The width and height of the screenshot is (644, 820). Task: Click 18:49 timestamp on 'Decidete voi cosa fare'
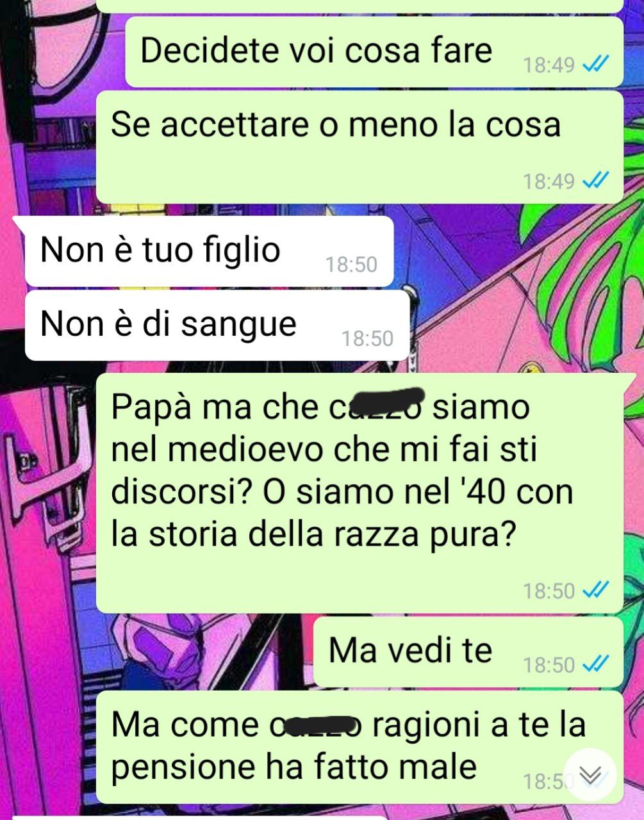549,65
